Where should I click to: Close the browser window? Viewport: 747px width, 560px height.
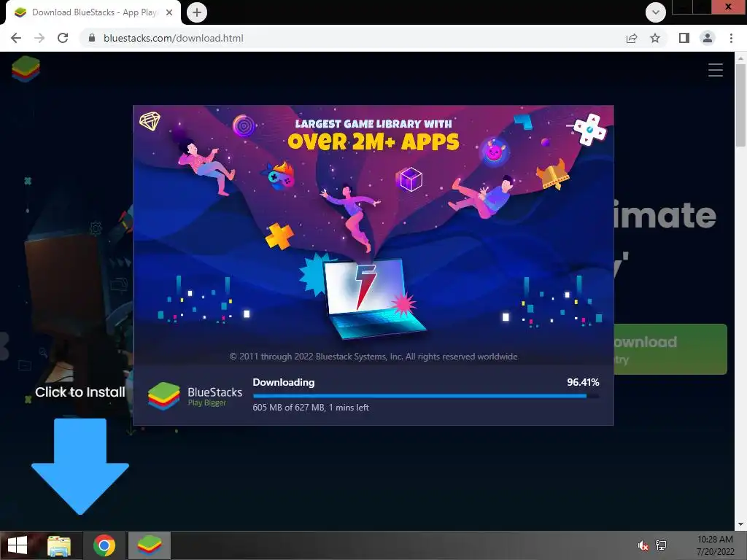click(729, 7)
